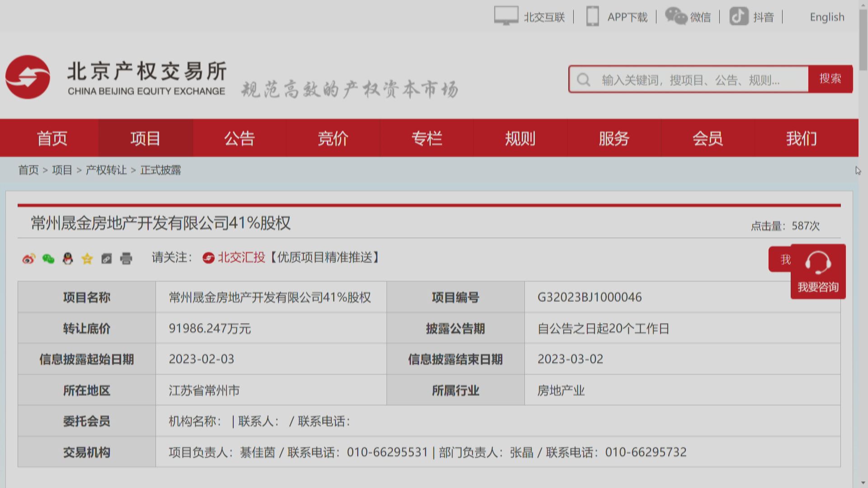Open the 公告 navigation tab

(x=239, y=138)
